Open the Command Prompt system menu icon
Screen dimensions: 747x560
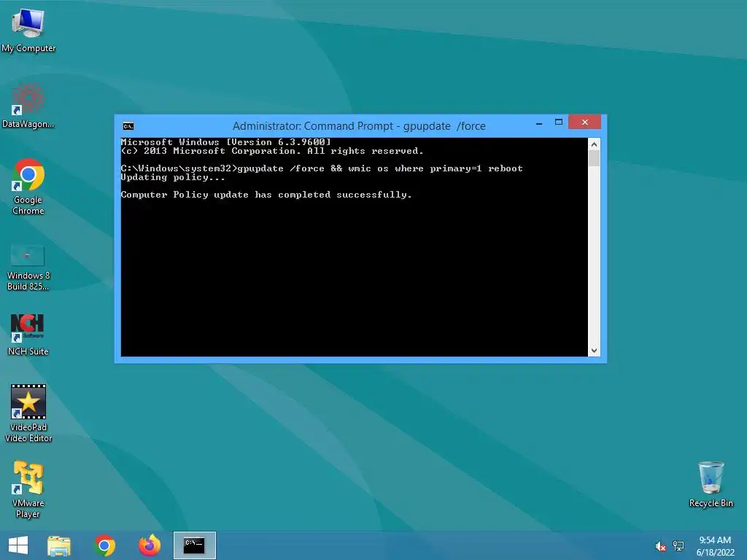click(x=128, y=125)
